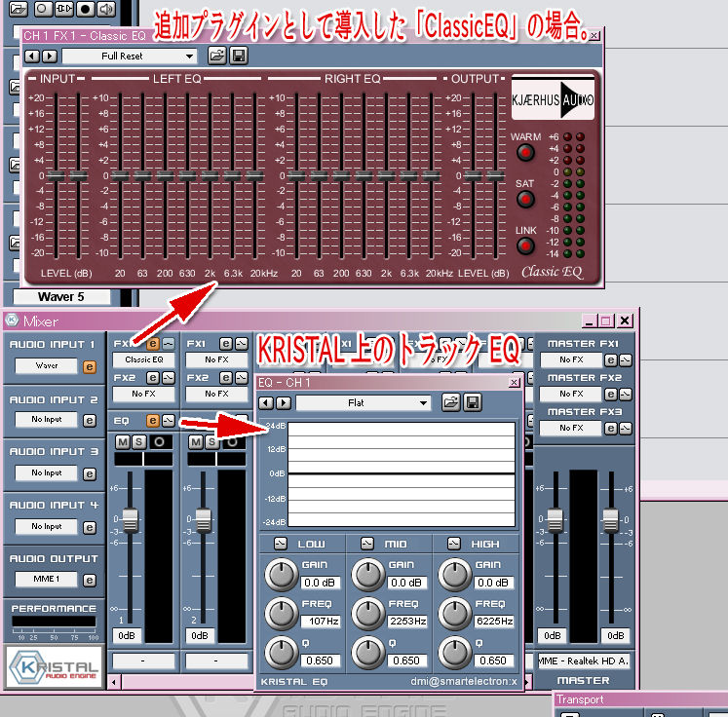Open Audio Output MME 1 selector

[46, 579]
